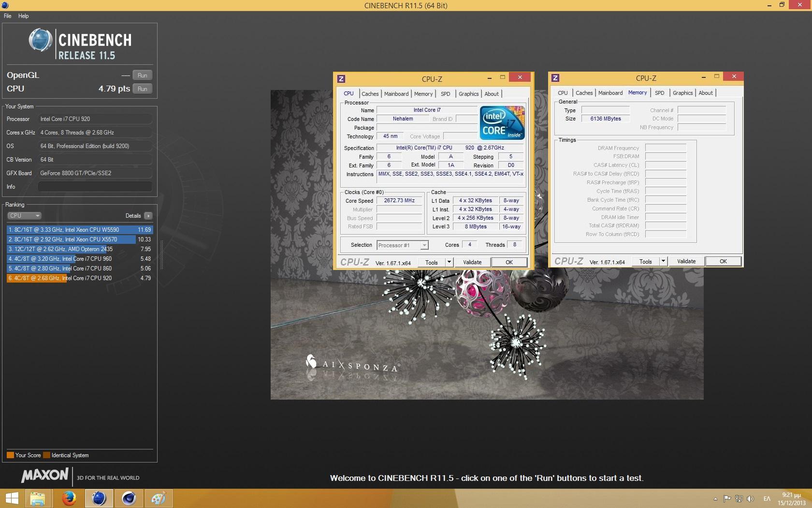Switch to About tab in right CPU-Z window
The image size is (812, 508).
(x=706, y=93)
